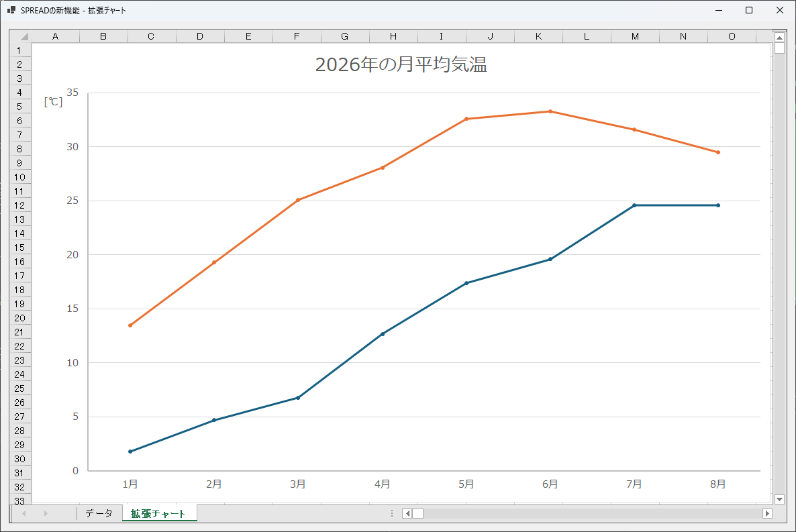This screenshot has width=796, height=532.
Task: Click the 20 value on the vertical axis
Action: click(72, 255)
